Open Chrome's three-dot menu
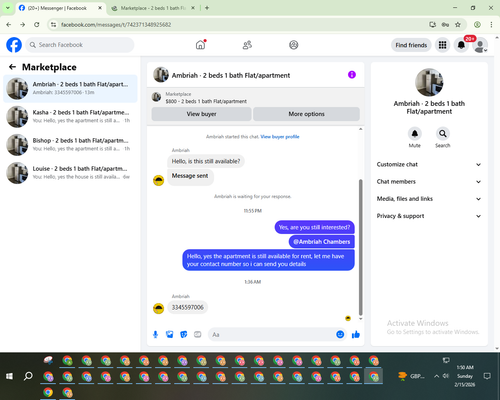Viewport: 500px width, 400px height. tap(491, 25)
